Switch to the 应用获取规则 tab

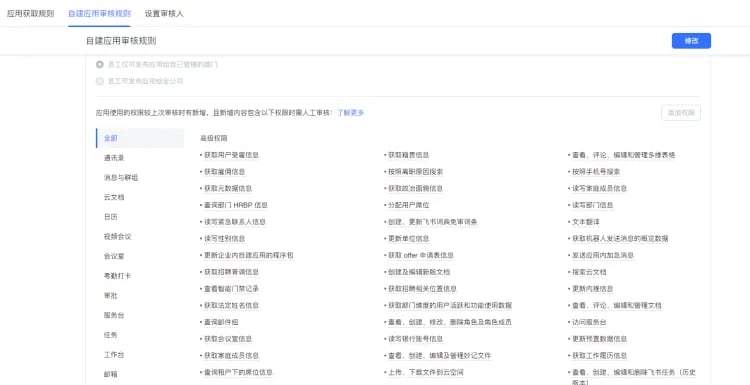point(30,13)
